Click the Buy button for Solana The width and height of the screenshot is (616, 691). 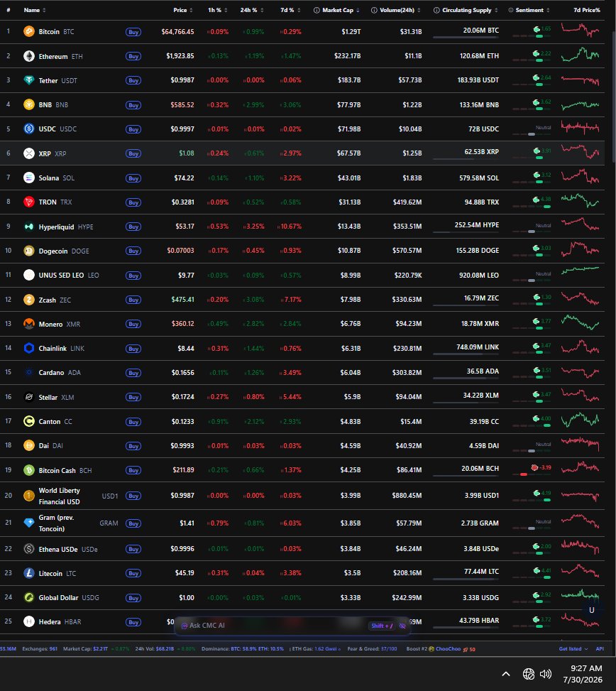[133, 178]
